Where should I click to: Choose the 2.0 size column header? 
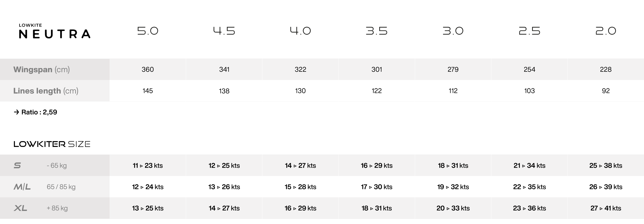click(606, 31)
